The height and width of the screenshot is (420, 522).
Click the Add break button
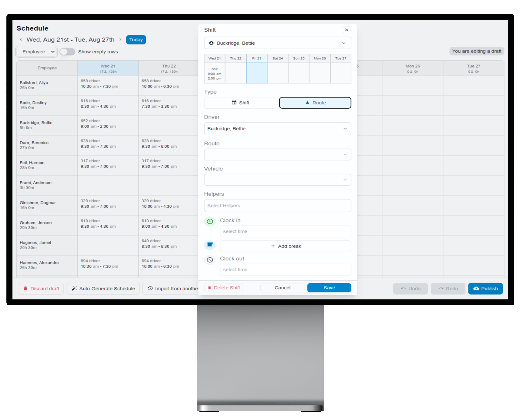tap(285, 246)
